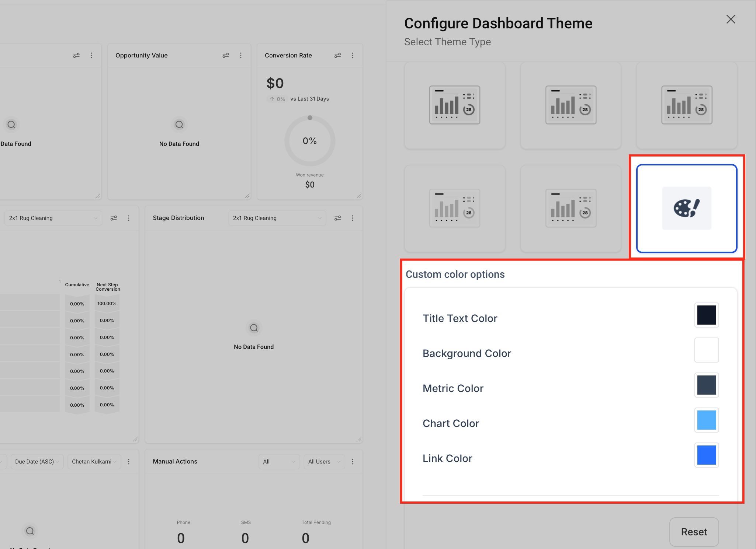Open Stage Distribution widget's three-dot menu

(353, 218)
